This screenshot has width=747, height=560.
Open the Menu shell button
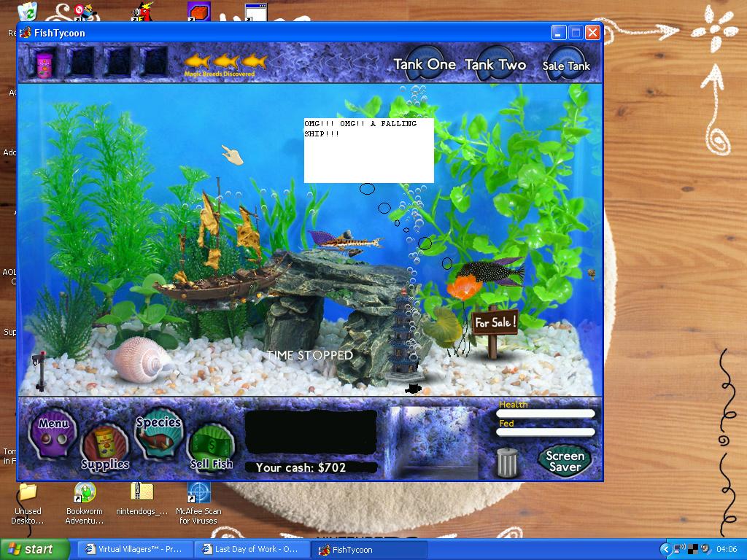tap(53, 432)
